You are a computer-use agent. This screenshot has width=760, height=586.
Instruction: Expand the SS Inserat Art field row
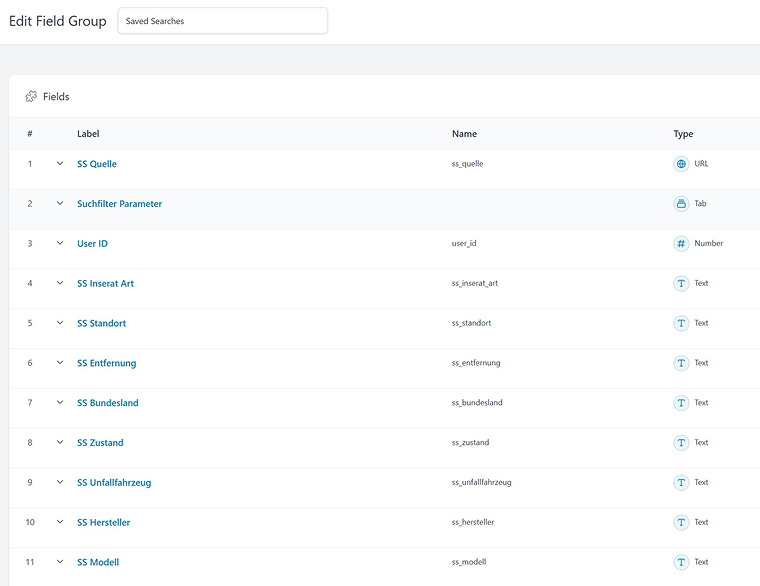[x=60, y=283]
